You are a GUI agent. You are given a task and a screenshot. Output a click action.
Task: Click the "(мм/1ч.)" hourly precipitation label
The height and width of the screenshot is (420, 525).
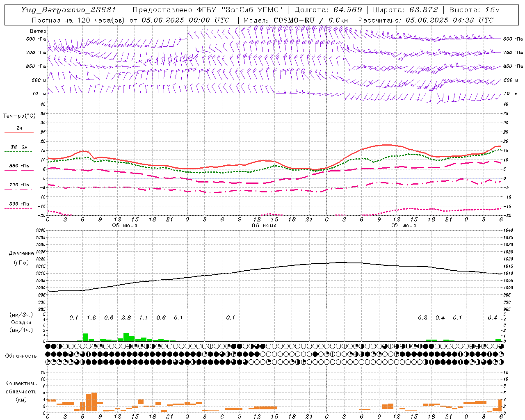click(21, 330)
